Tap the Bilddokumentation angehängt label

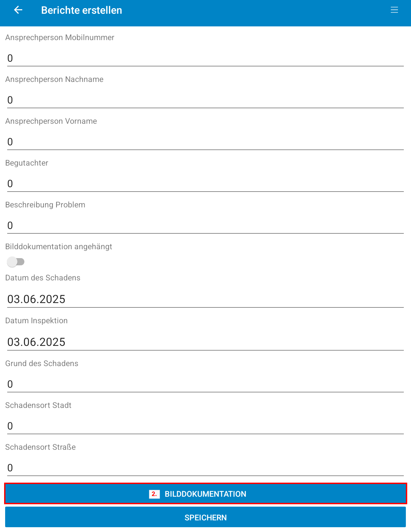[x=59, y=246]
